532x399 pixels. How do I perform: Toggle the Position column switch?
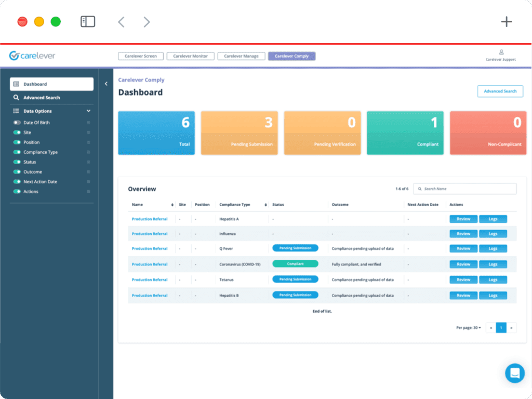pyautogui.click(x=17, y=142)
